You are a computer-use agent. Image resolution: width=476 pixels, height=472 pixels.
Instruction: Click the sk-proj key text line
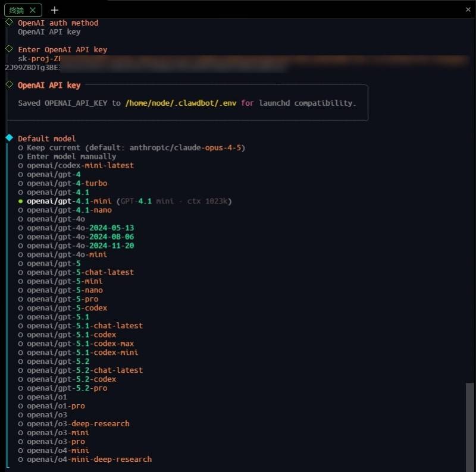39,58
